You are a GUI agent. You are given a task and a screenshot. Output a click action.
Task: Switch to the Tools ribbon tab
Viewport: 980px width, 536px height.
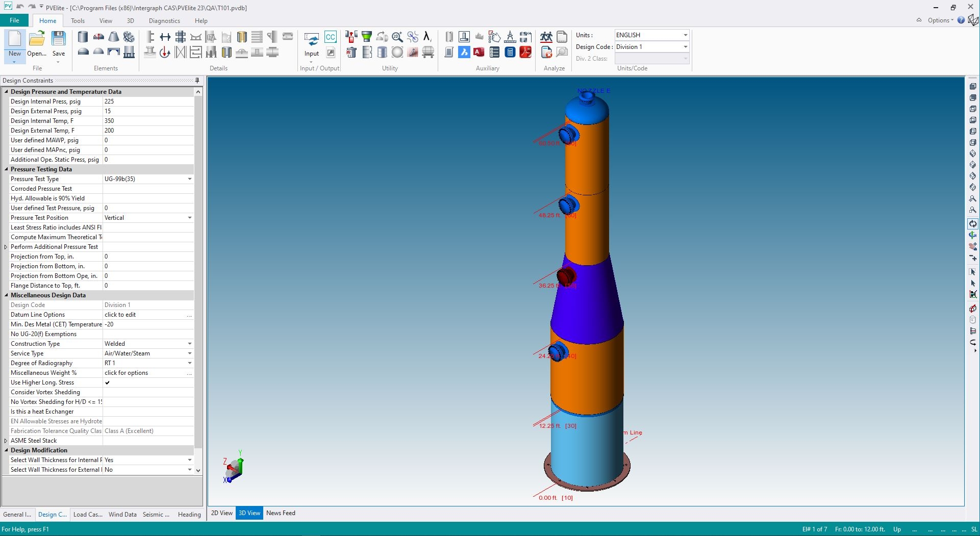pos(78,21)
